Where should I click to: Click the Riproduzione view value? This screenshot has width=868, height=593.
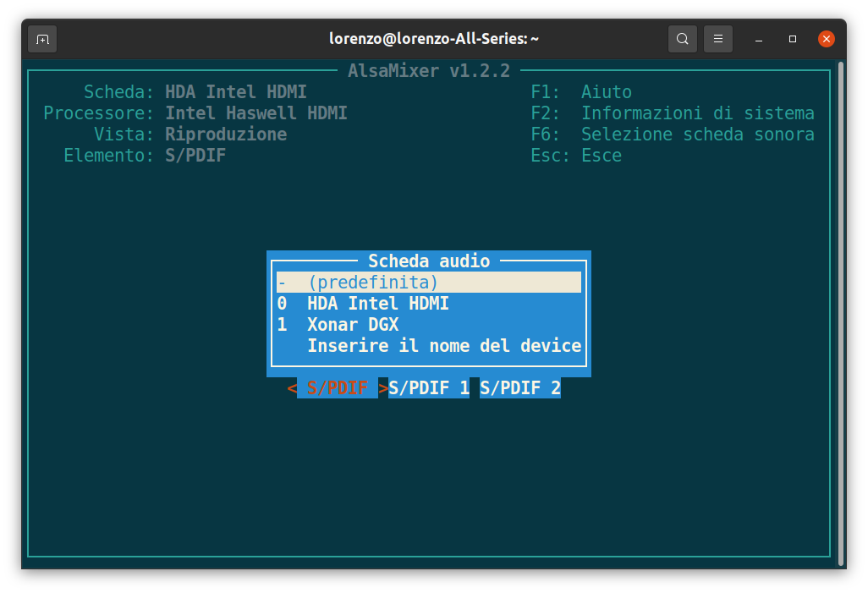tap(226, 134)
